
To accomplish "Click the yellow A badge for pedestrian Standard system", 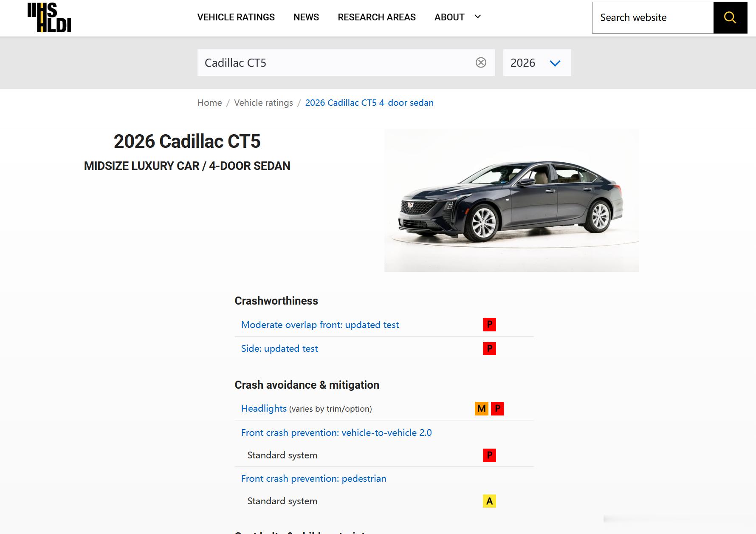I will (x=489, y=501).
